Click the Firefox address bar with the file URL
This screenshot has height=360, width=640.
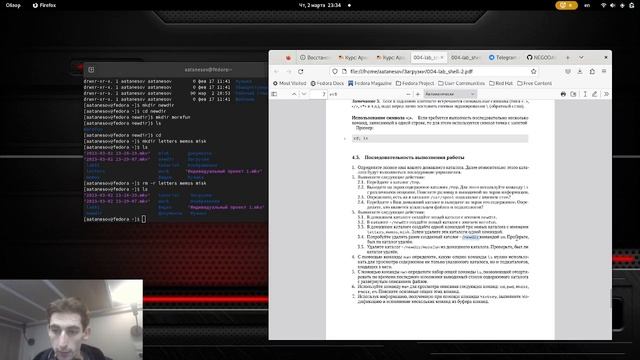click(x=434, y=71)
